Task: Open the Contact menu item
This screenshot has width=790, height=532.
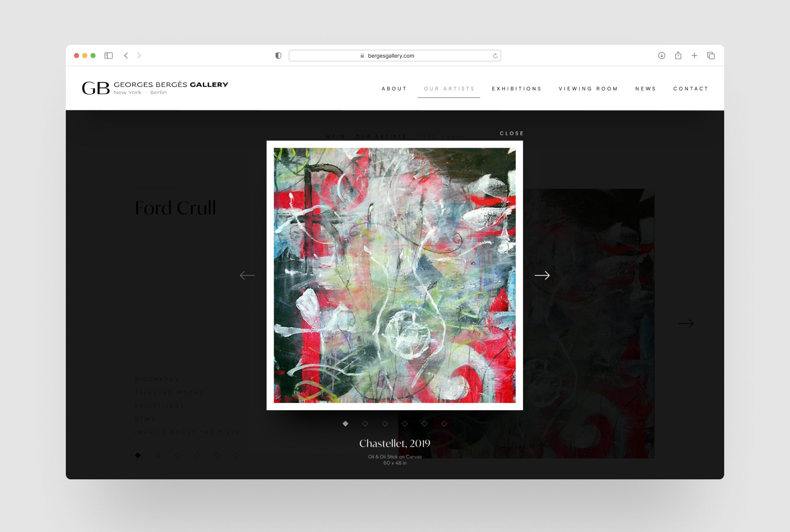Action: (690, 88)
